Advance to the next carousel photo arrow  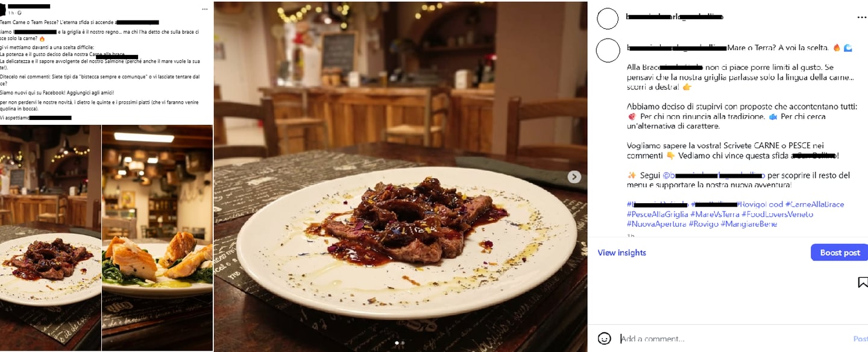tap(574, 177)
